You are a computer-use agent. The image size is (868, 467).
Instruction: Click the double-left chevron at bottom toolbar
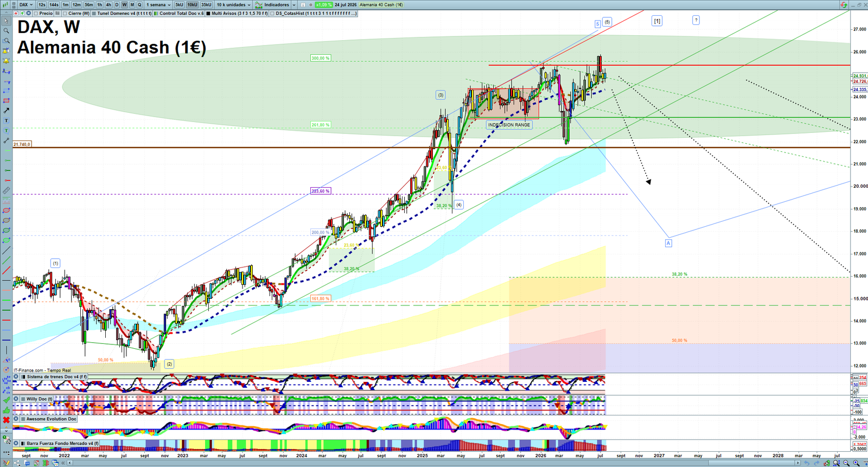[62, 463]
